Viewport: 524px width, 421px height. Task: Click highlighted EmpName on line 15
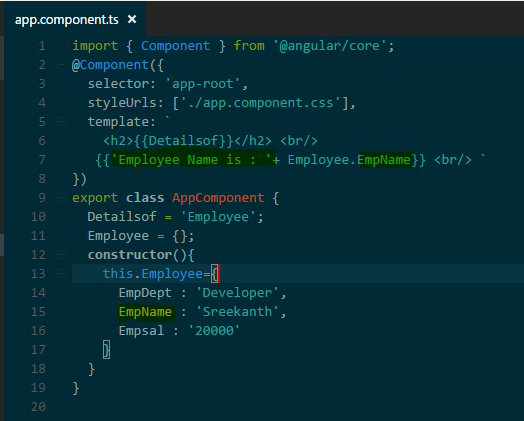point(145,312)
